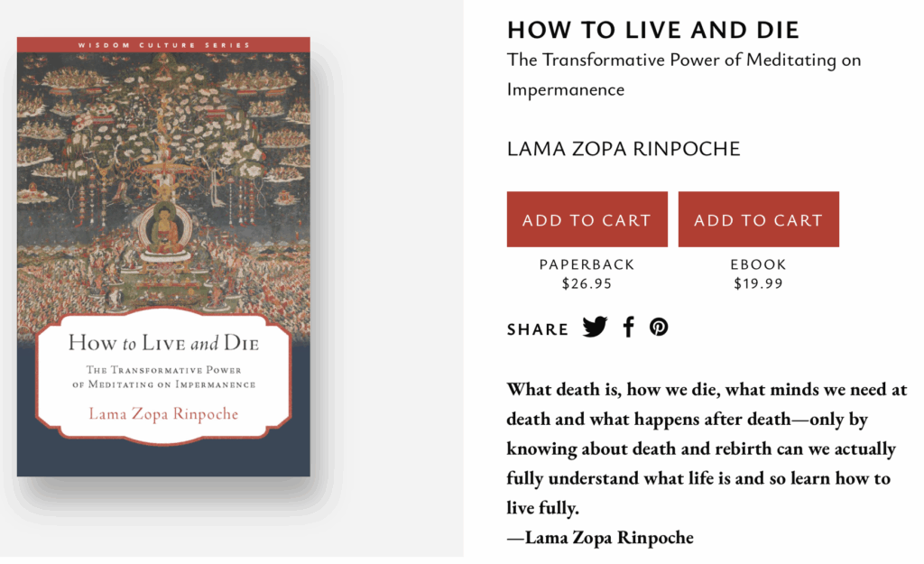
Task: Add the ebook edition to cart
Action: [758, 219]
